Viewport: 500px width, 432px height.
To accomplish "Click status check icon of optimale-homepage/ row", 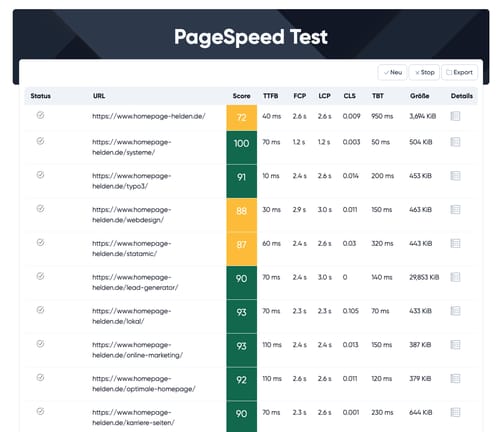I will pos(40,377).
